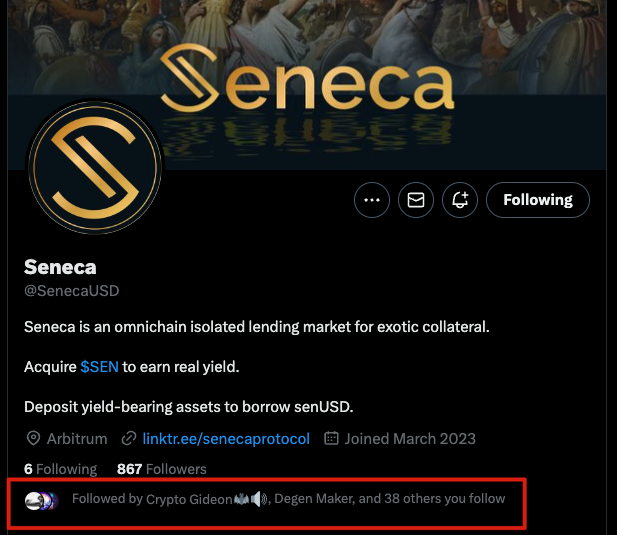Viewport: 617px width, 535px height.
Task: Click the 'Joined March 2023' text
Action: click(410, 438)
